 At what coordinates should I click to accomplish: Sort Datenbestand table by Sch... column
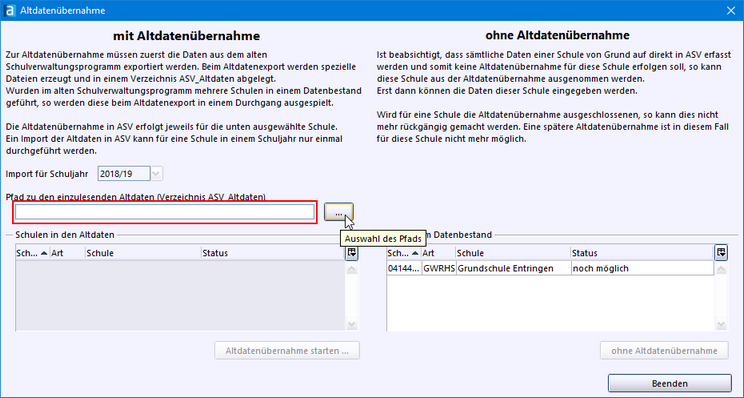coord(404,253)
